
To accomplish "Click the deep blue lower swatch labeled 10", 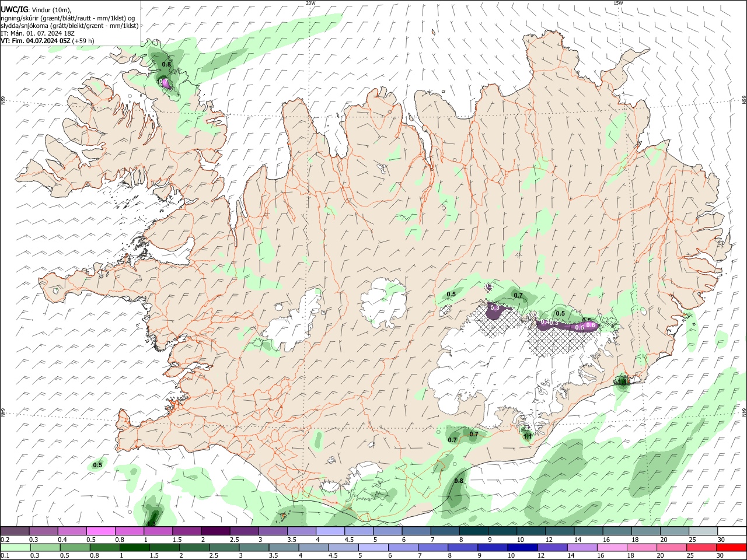I will pos(522,547).
